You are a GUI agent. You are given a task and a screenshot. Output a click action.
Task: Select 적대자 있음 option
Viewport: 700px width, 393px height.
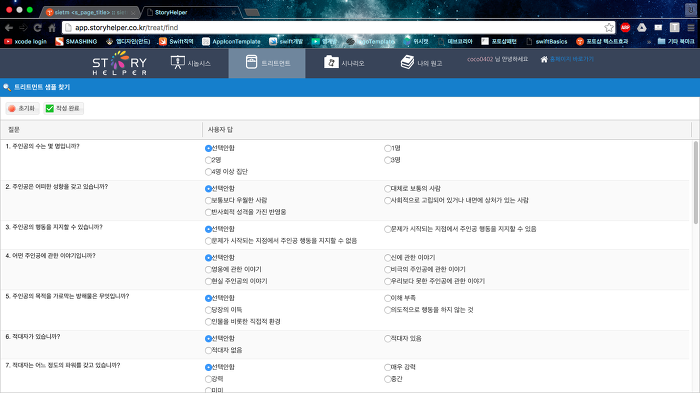click(388, 339)
